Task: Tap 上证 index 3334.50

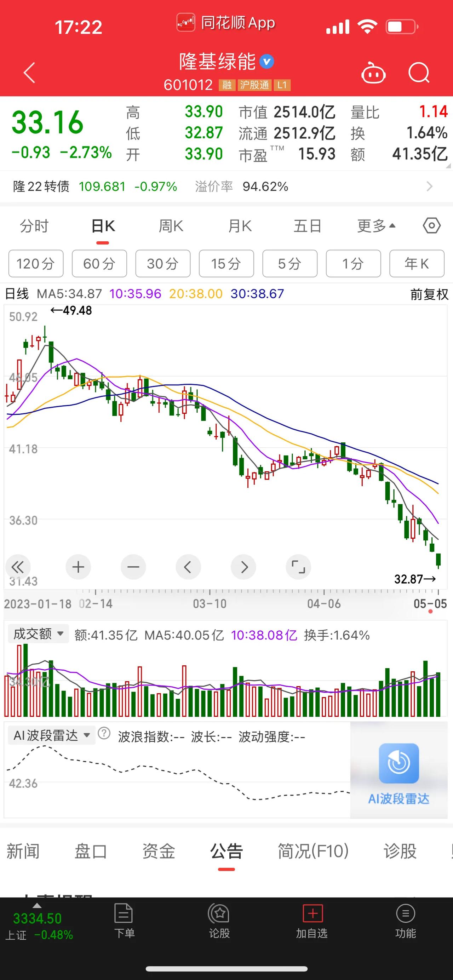Action: tap(37, 918)
